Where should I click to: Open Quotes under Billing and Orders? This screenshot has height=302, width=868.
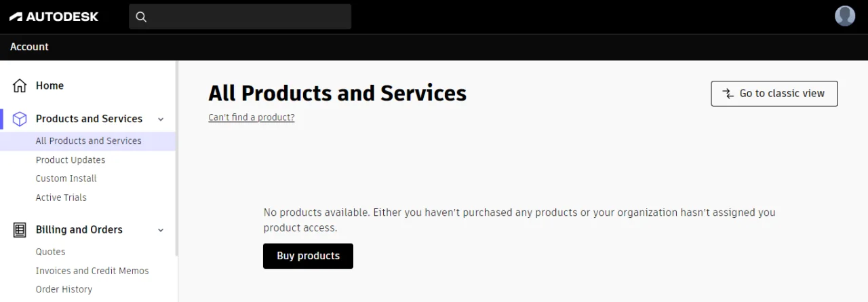(50, 252)
